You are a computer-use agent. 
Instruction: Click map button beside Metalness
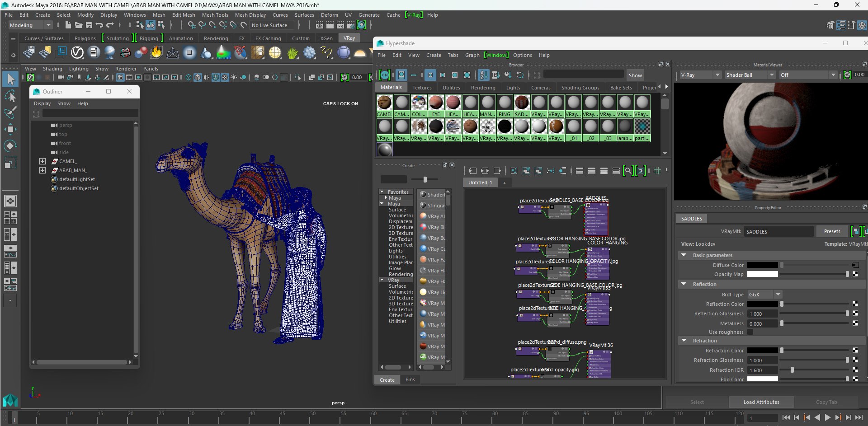(855, 323)
